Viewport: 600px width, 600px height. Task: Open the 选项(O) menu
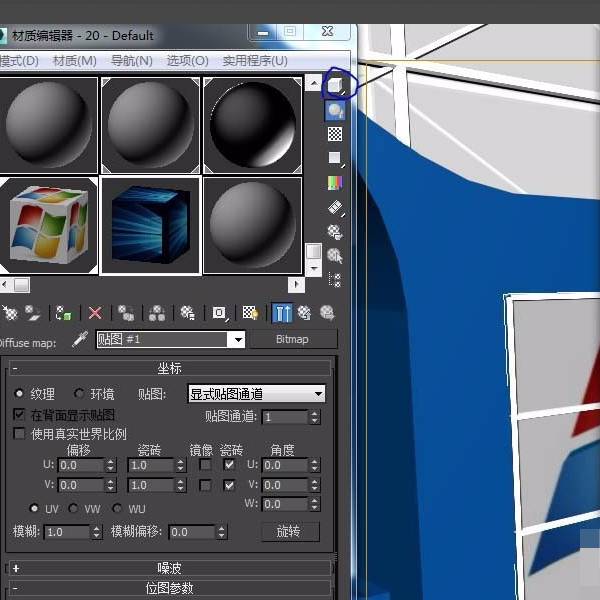tap(188, 61)
